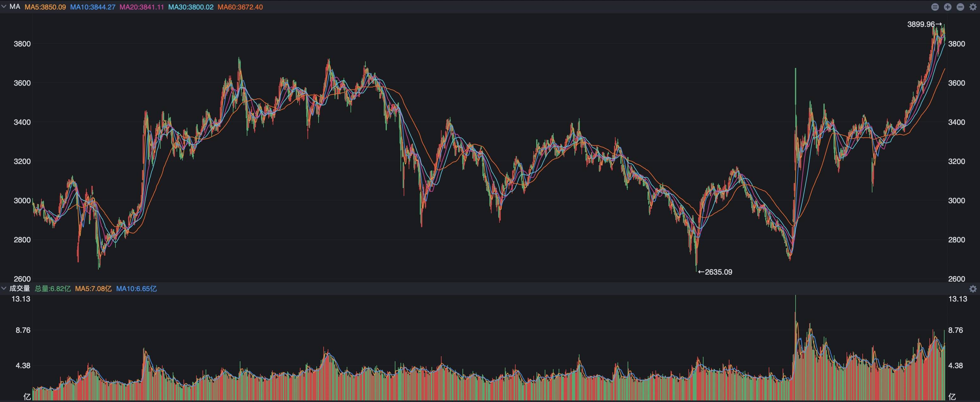Click the 总量:6.82亿 volume total label

click(53, 289)
